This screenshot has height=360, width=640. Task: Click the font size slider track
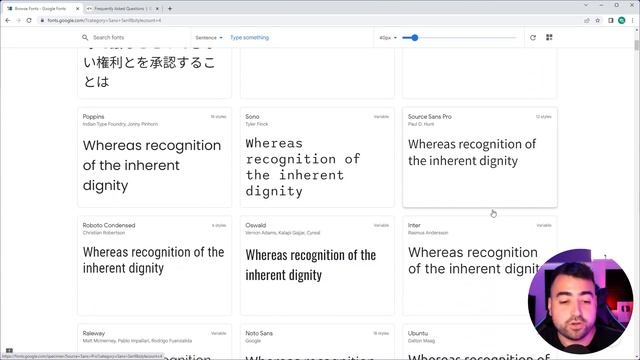coord(460,38)
